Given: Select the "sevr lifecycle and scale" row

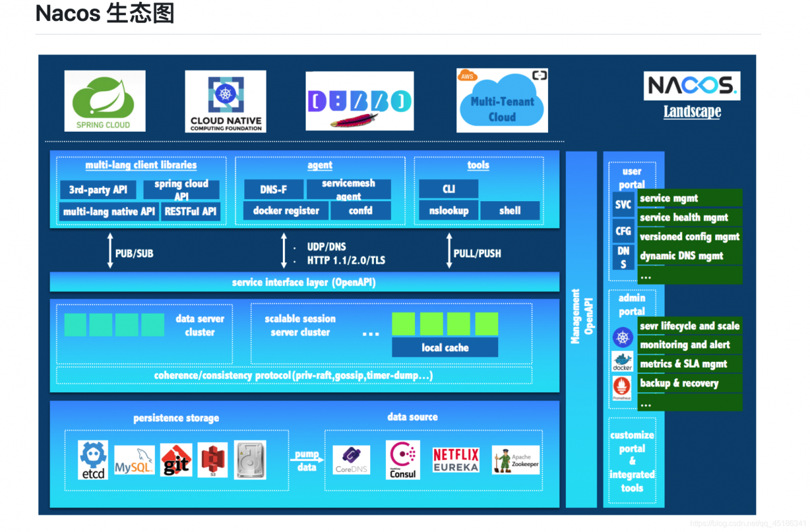Looking at the screenshot, I should [x=689, y=326].
